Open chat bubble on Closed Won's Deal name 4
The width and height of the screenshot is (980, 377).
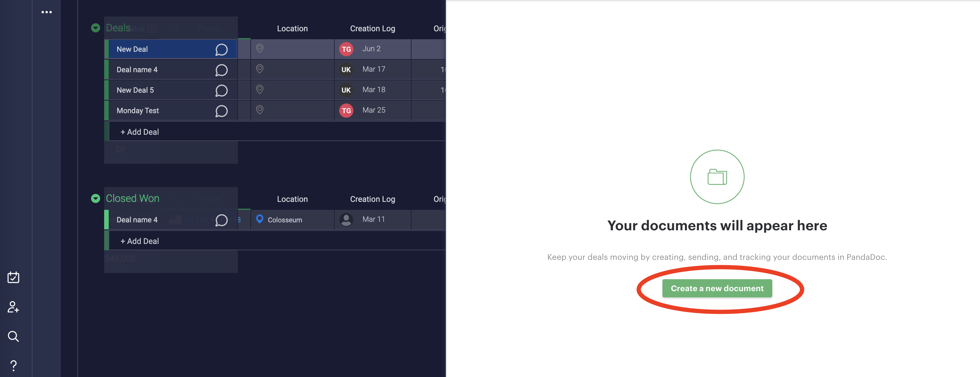pyautogui.click(x=221, y=220)
